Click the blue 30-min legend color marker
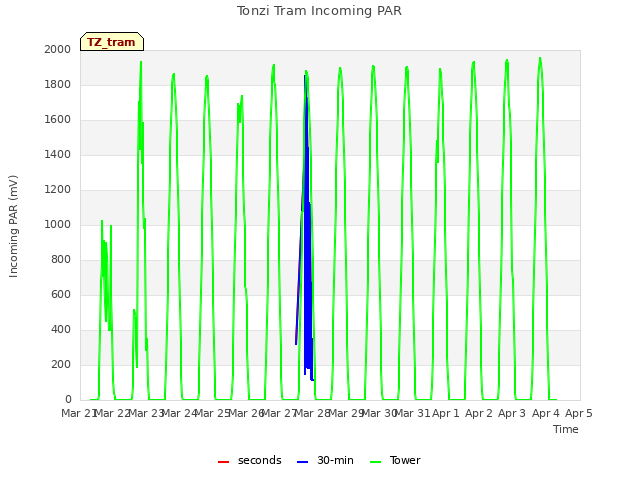Viewport: 640px width, 480px height. [x=302, y=462]
